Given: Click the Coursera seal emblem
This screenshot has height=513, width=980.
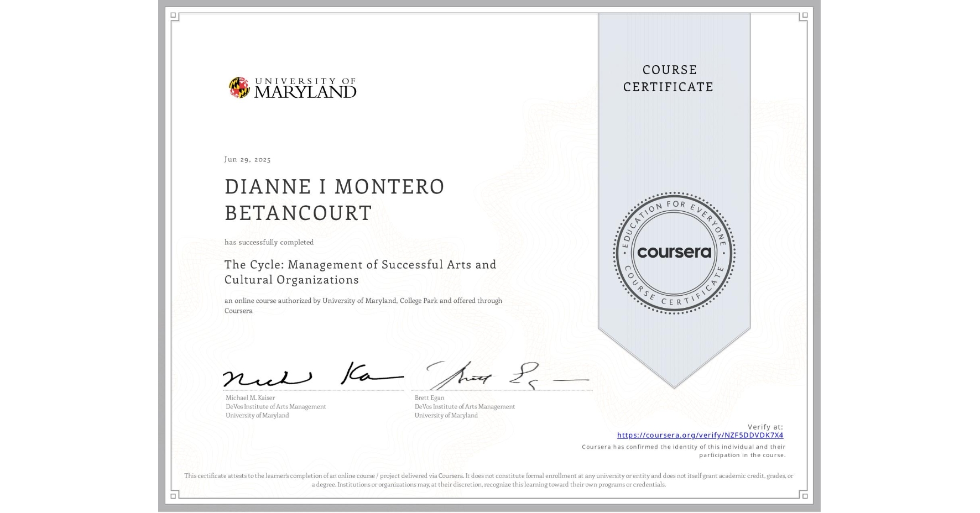Looking at the screenshot, I should (674, 253).
